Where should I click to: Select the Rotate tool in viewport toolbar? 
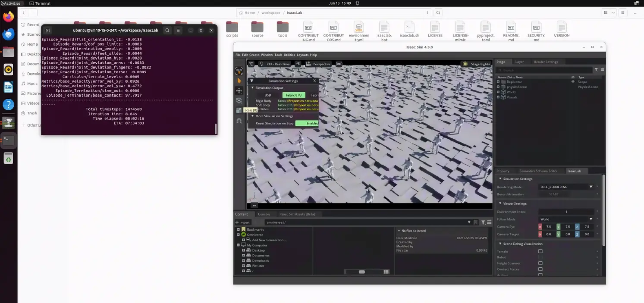239,100
